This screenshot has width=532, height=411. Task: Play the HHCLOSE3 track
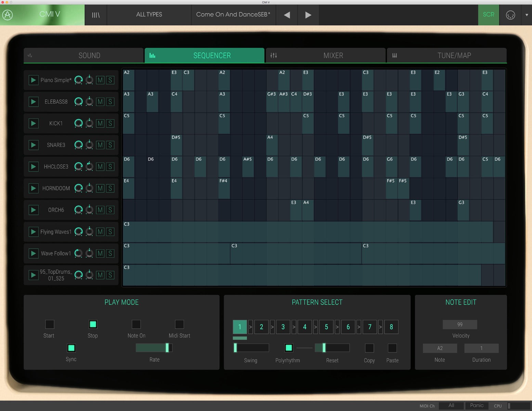[x=33, y=166]
